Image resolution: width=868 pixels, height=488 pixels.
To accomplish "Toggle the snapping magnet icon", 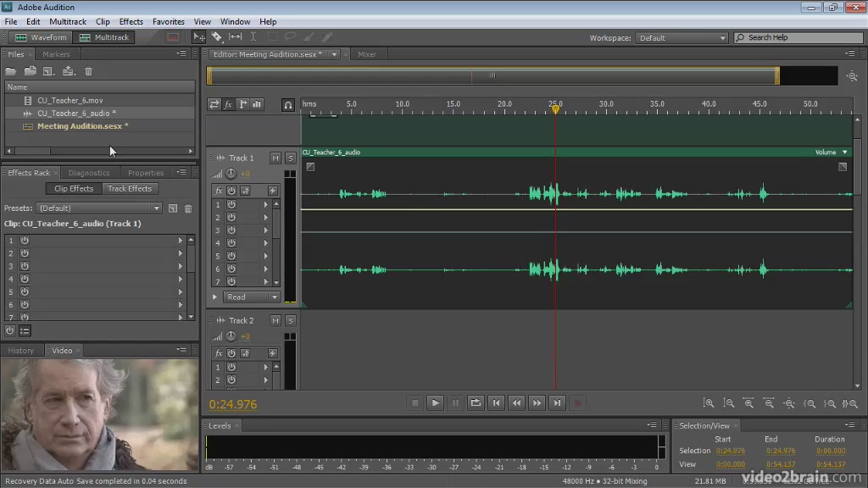I will (288, 104).
